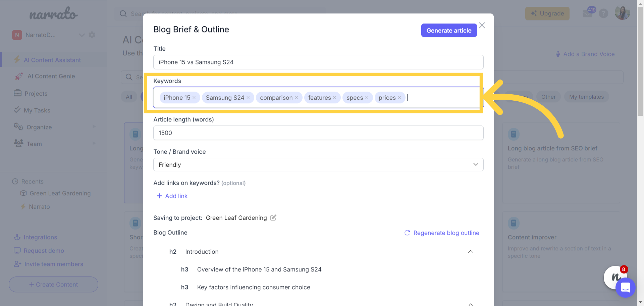Switch to the My templates tab
This screenshot has width=644, height=306.
pyautogui.click(x=586, y=97)
